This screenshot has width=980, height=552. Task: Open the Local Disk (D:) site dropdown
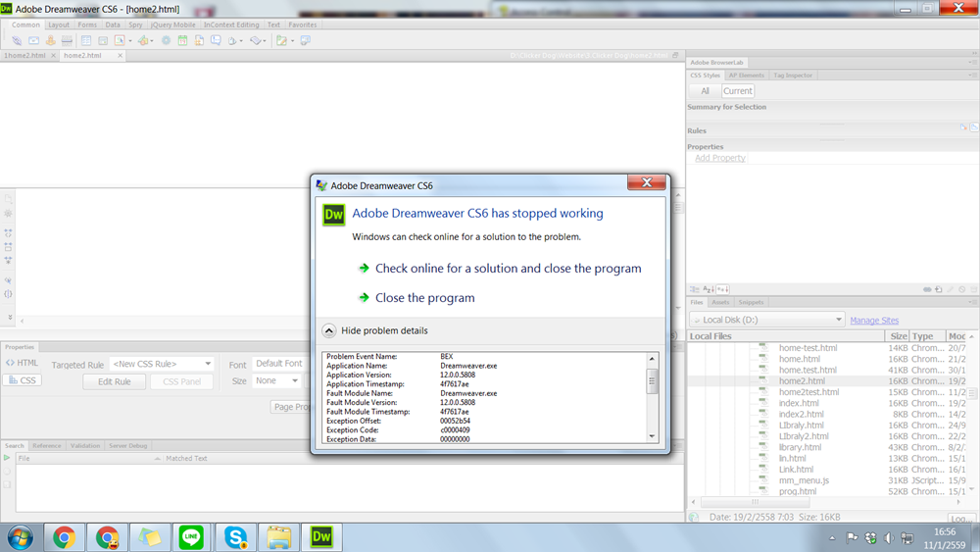pos(767,320)
